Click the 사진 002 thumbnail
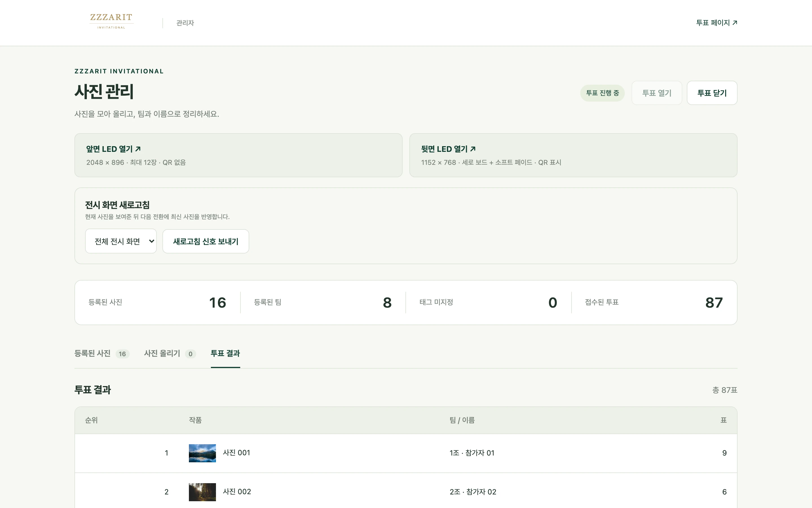812x508 pixels. (x=202, y=492)
